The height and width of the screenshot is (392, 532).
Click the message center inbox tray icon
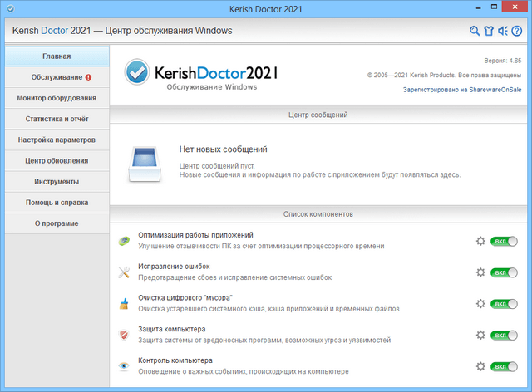(x=150, y=162)
